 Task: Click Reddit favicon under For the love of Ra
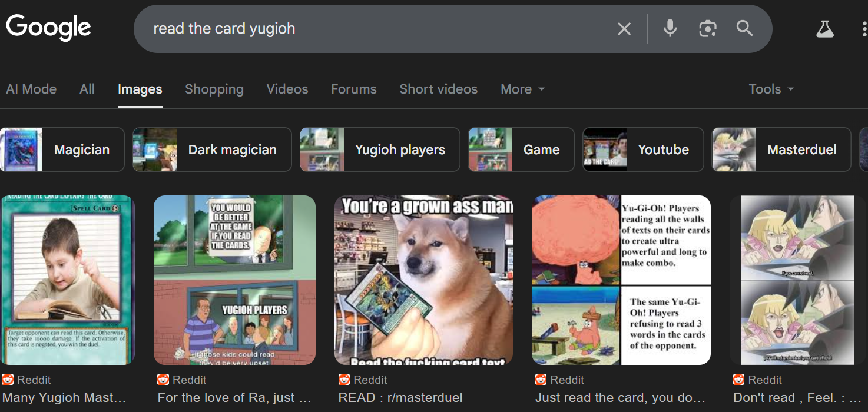click(x=163, y=380)
